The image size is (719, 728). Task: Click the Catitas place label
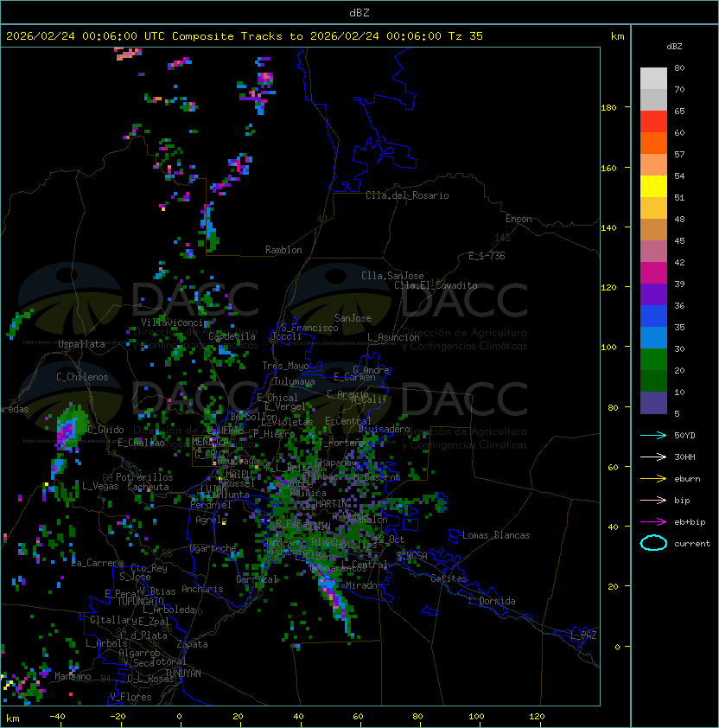(449, 578)
